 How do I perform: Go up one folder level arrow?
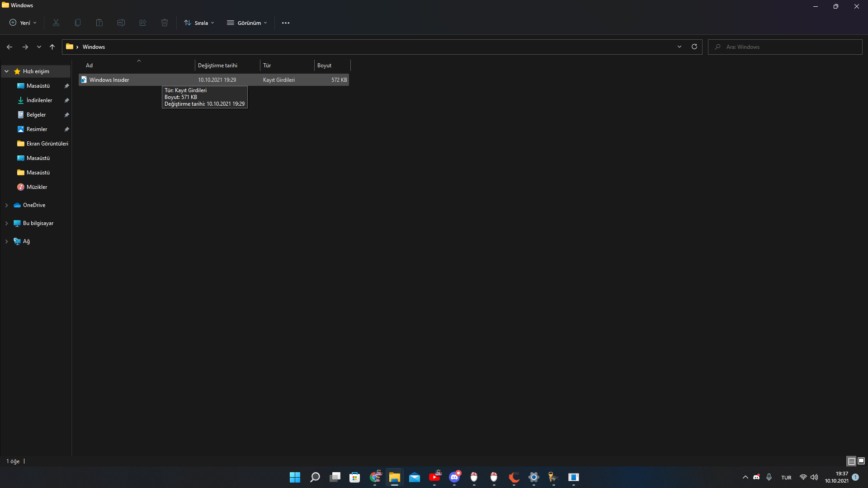(52, 47)
